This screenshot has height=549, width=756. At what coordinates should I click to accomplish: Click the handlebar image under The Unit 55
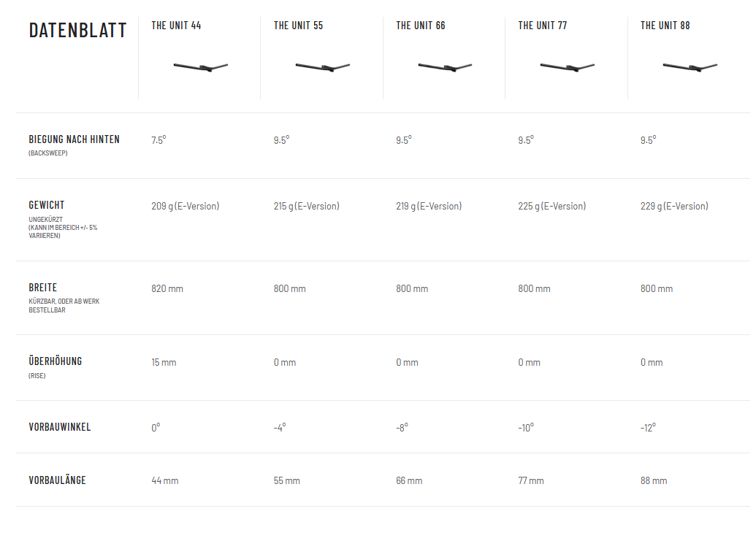coord(323,68)
